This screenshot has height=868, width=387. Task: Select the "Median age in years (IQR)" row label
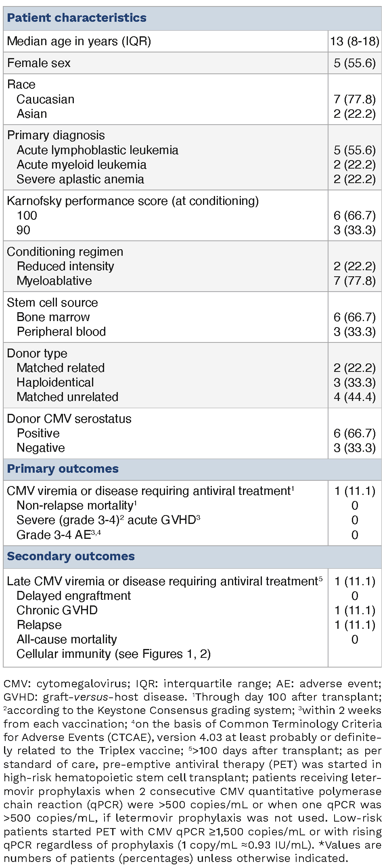[x=79, y=42]
